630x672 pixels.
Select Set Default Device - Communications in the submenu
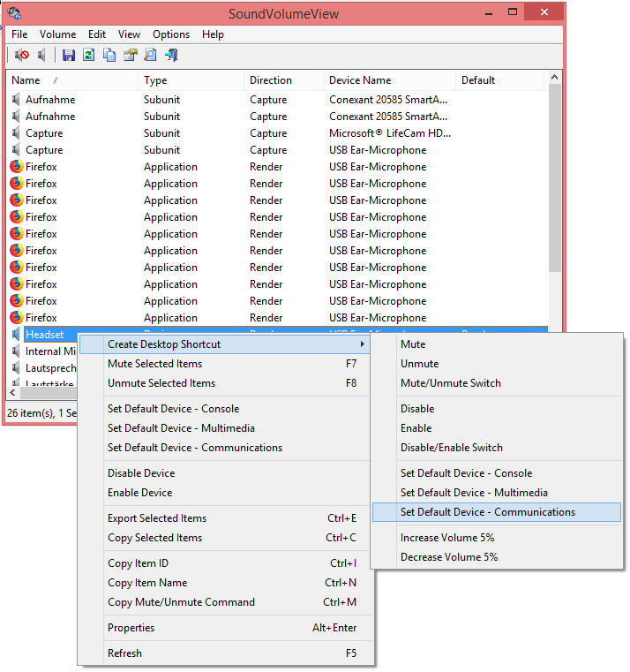tap(487, 512)
